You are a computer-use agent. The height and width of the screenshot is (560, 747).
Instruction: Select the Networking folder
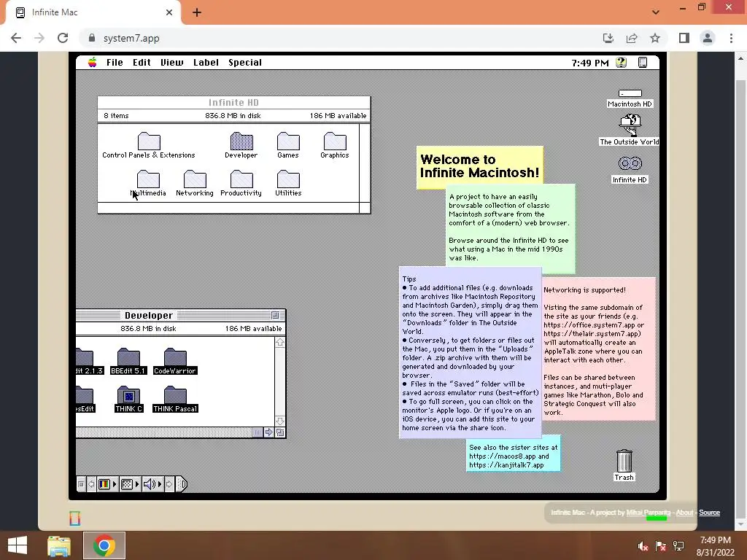click(x=195, y=179)
